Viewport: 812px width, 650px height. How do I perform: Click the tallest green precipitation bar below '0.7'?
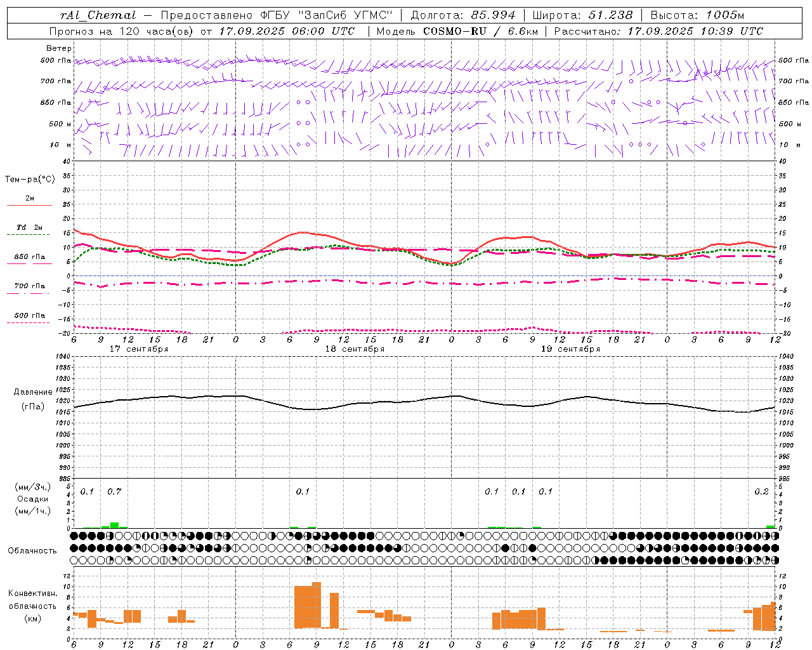pyautogui.click(x=114, y=525)
